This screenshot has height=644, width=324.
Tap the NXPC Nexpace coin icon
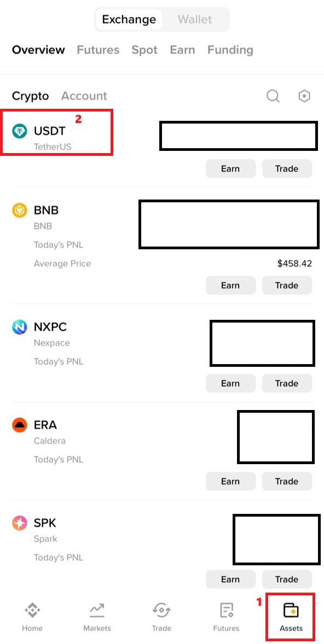point(19,327)
